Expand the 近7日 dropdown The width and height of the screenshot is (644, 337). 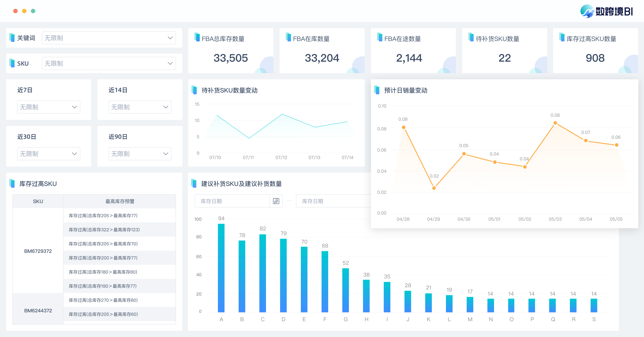click(x=49, y=107)
